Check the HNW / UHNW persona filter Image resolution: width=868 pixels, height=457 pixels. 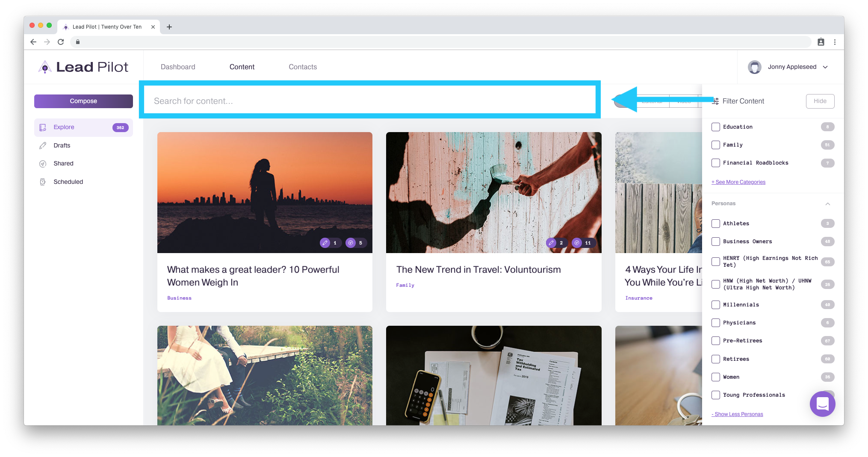(716, 284)
